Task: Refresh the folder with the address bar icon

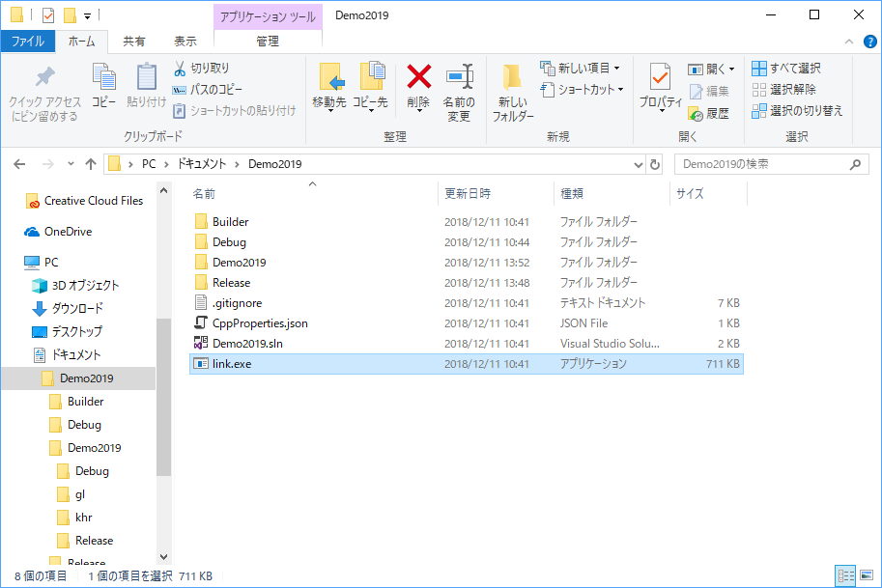Action: tap(655, 164)
